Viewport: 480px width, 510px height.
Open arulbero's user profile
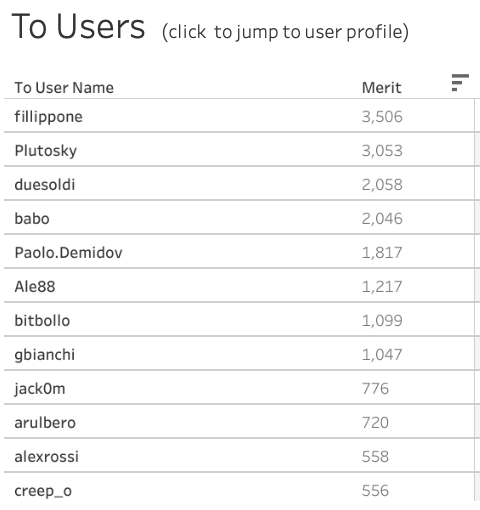coord(45,423)
